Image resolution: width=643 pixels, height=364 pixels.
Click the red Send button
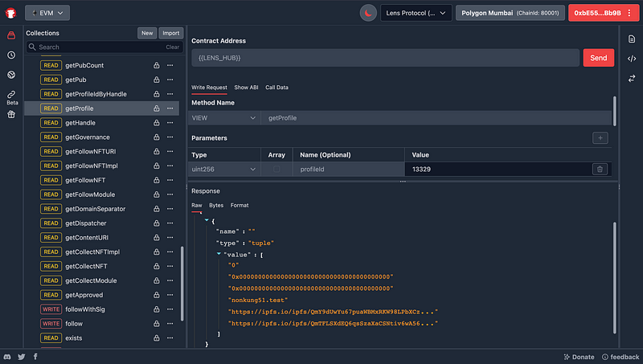[x=598, y=58]
